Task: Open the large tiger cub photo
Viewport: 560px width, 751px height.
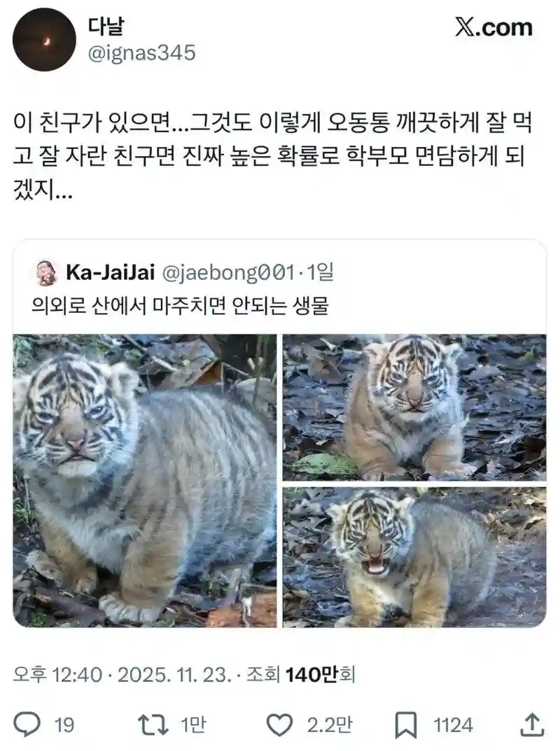Action: 145,480
